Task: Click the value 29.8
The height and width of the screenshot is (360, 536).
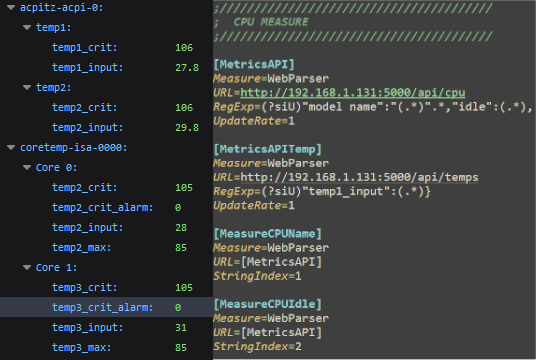Action: coord(187,128)
